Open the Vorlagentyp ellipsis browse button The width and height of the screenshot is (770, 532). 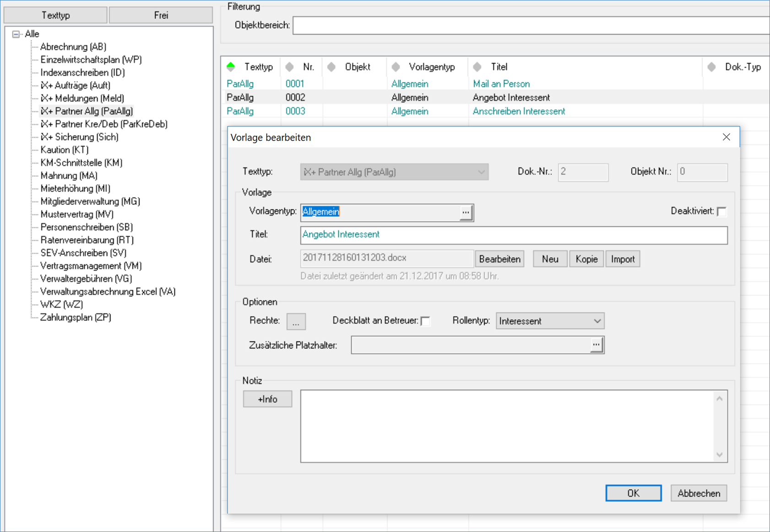point(466,212)
